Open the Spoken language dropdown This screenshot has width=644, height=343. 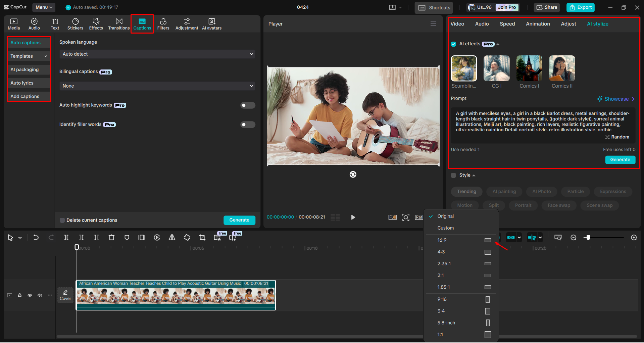tap(157, 54)
